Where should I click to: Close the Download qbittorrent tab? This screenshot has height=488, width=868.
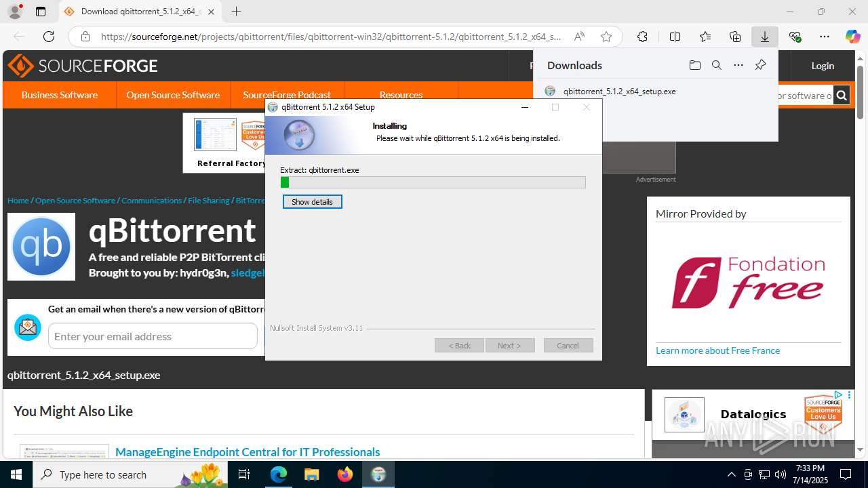(212, 12)
